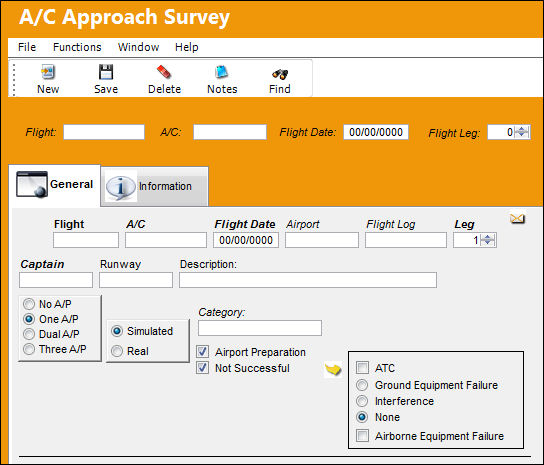The width and height of the screenshot is (544, 465).
Task: Check the ATC checkbox
Action: point(362,367)
